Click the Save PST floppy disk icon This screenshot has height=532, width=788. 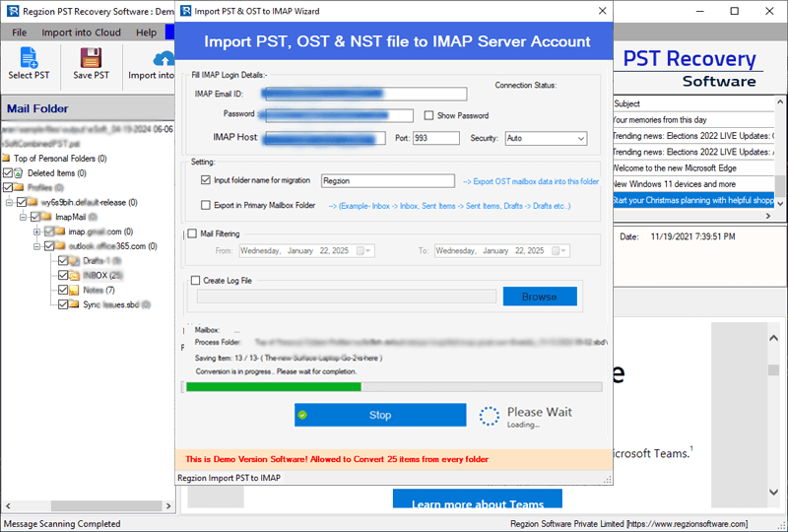click(92, 58)
